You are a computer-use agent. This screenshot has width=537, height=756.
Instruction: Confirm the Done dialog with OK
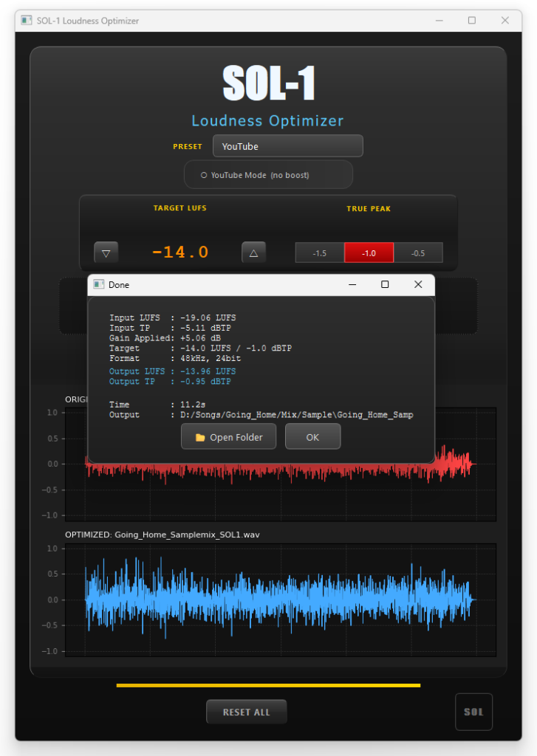click(x=312, y=437)
